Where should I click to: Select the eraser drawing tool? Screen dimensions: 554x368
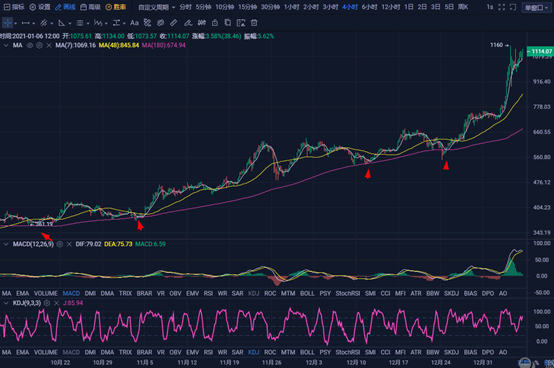click(188, 23)
